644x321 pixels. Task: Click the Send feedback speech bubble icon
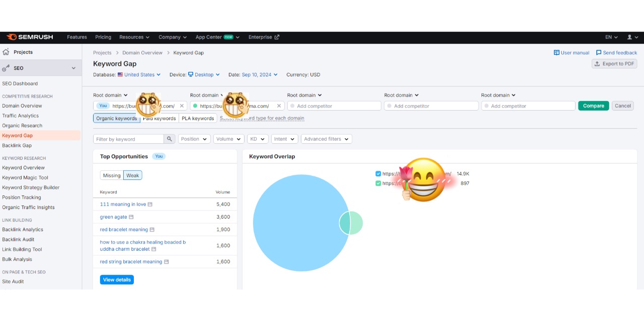599,53
